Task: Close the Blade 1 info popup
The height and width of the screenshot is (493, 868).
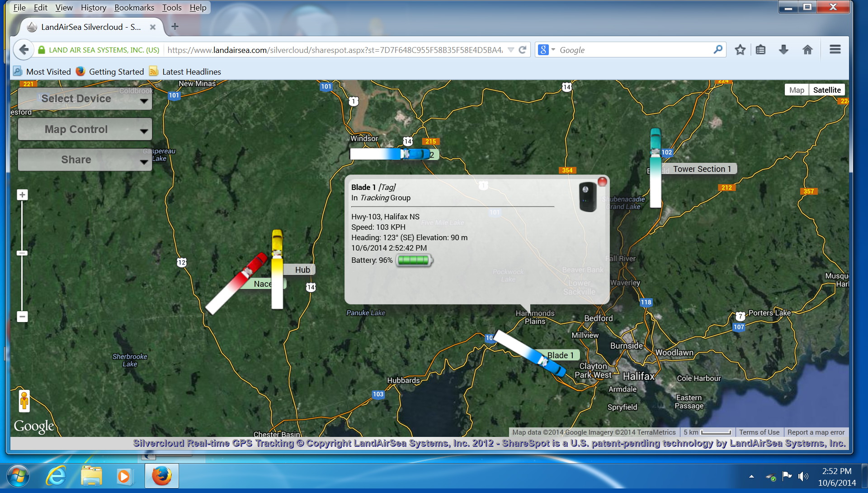Action: (x=602, y=182)
